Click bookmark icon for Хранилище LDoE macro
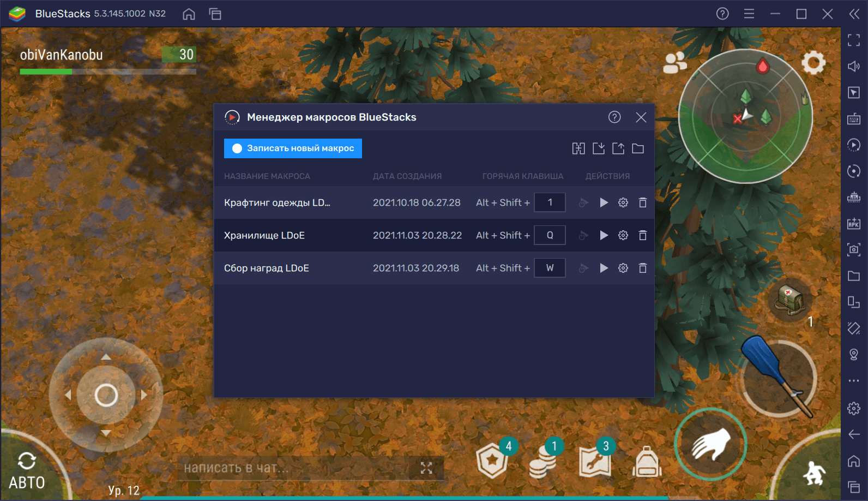 (583, 235)
